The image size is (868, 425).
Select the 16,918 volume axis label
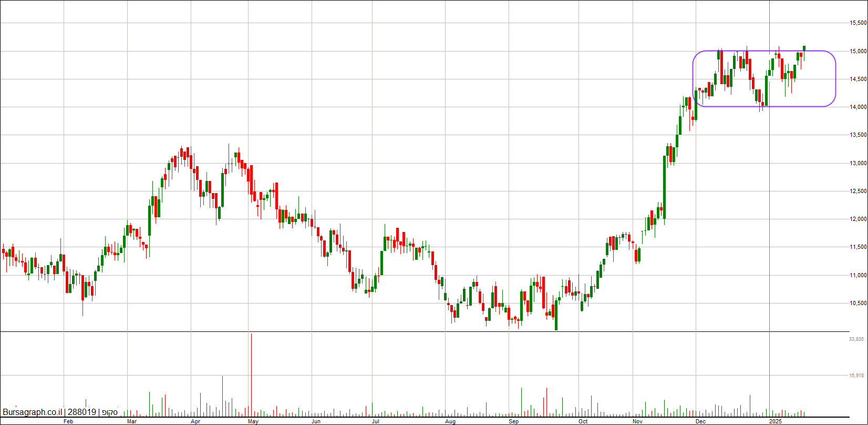(x=856, y=376)
